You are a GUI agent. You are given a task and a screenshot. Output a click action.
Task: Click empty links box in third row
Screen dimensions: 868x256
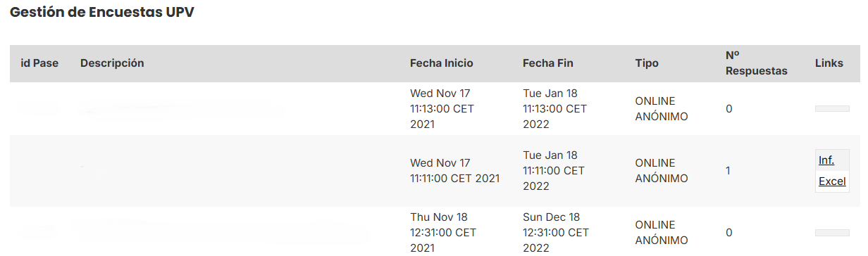[832, 233]
